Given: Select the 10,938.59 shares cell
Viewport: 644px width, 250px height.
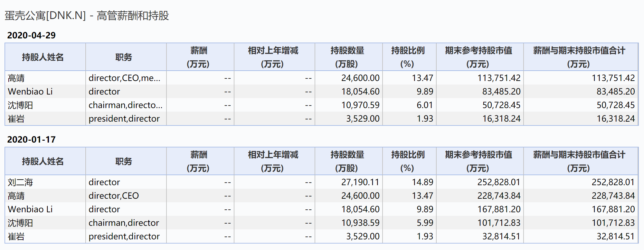Looking at the screenshot, I should (x=360, y=223).
